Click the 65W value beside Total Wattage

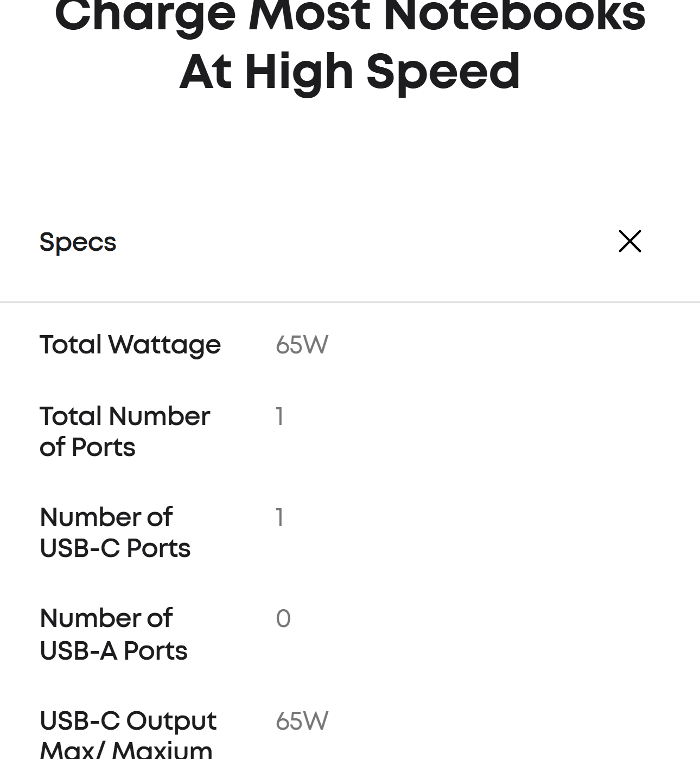302,345
